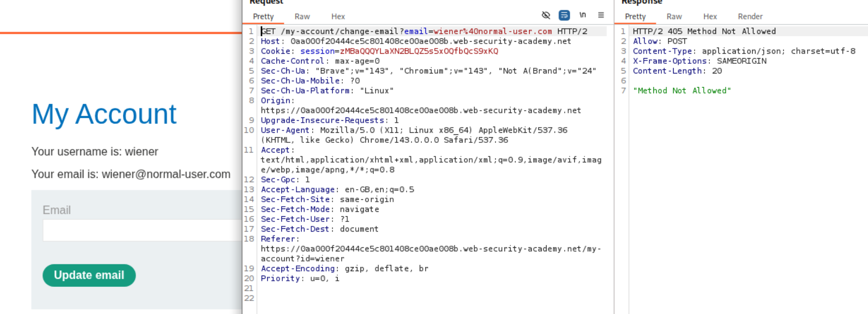Image resolution: width=868 pixels, height=314 pixels.
Task: Click the Allow: POST response header
Action: [x=660, y=41]
